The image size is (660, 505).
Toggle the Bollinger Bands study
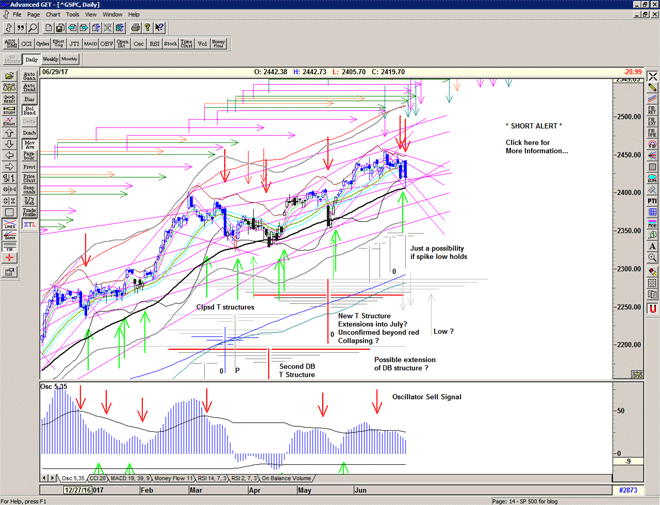29,110
